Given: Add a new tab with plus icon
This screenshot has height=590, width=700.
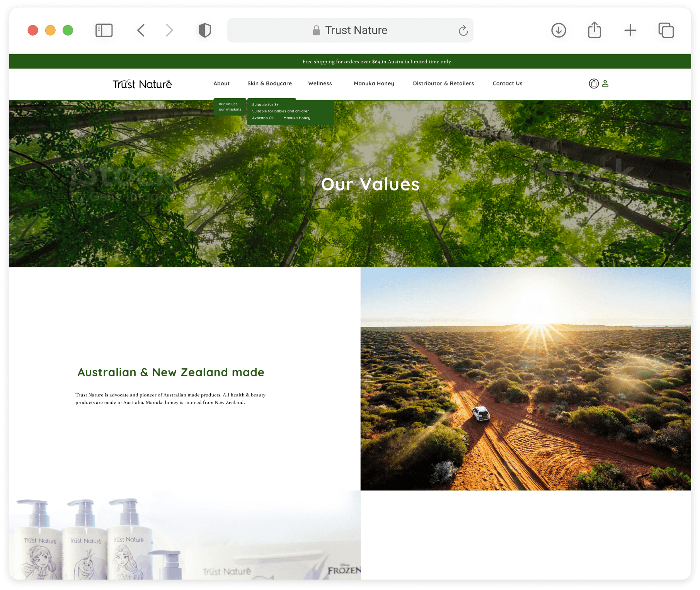Looking at the screenshot, I should (x=630, y=30).
